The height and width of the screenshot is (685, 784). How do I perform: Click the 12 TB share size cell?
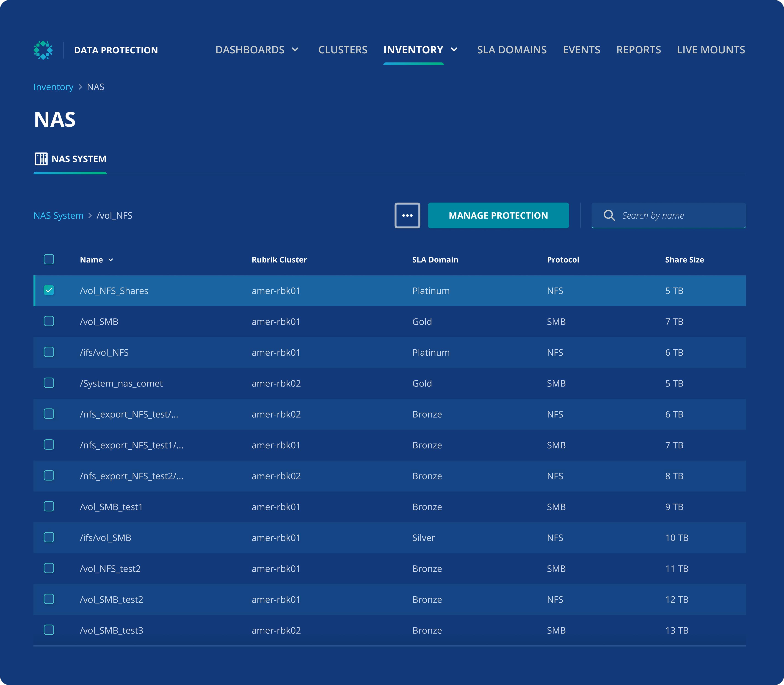[x=676, y=600]
